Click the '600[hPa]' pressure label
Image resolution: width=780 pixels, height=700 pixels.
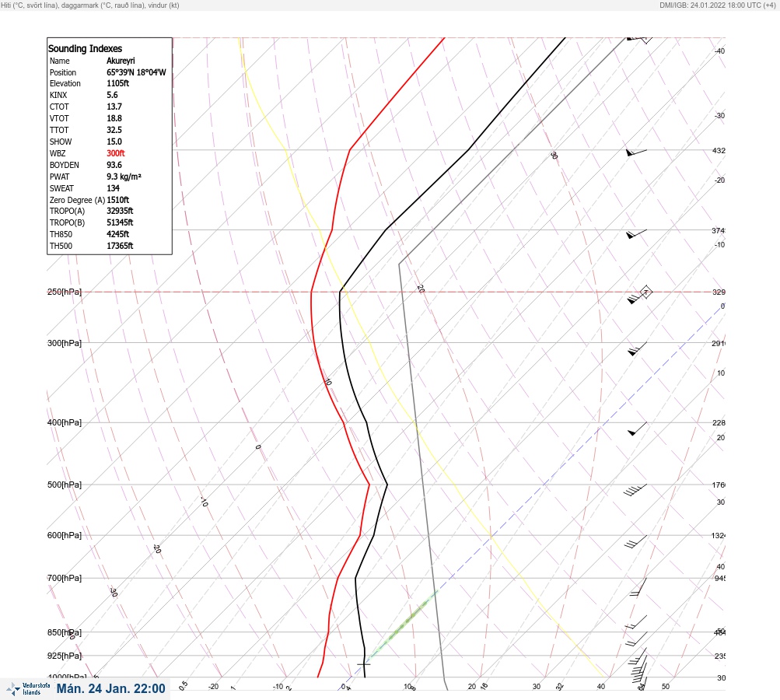[65, 535]
